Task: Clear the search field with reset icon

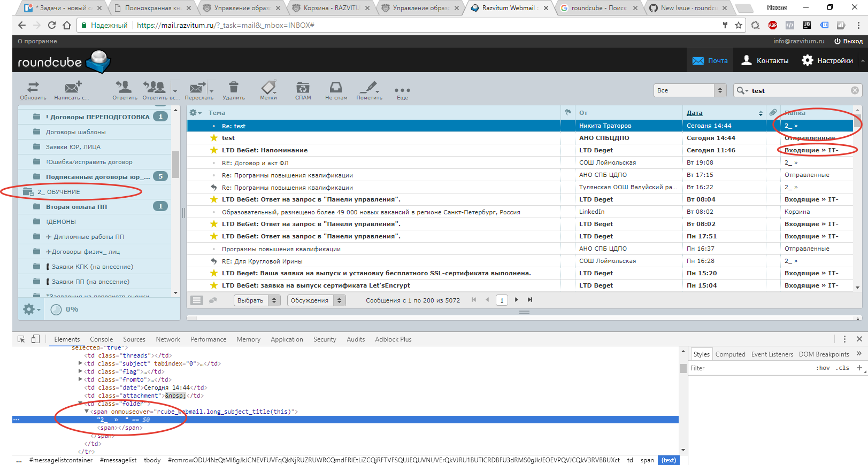Action: coord(855,90)
